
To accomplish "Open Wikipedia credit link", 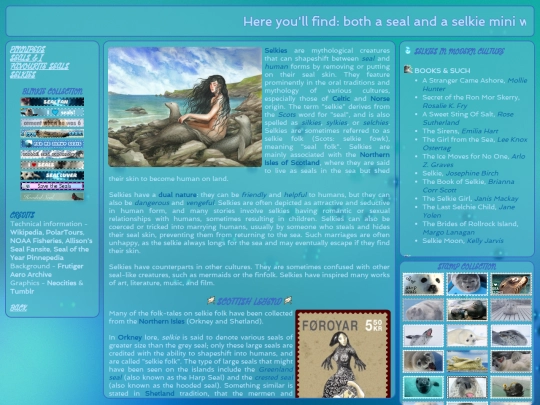I will tap(26, 232).
